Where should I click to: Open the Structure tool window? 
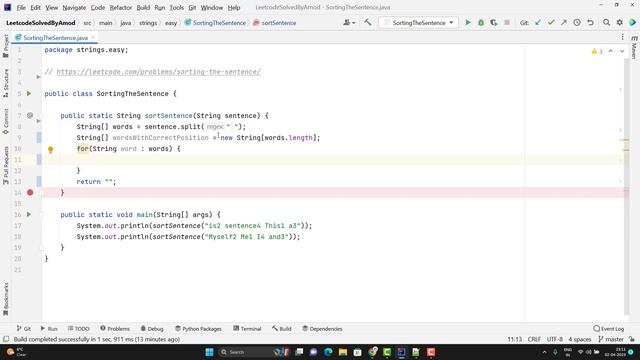(x=6, y=83)
